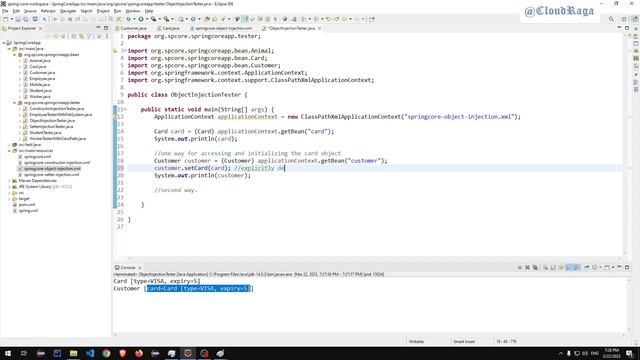Click highlighted console text card=Card

(x=198, y=289)
